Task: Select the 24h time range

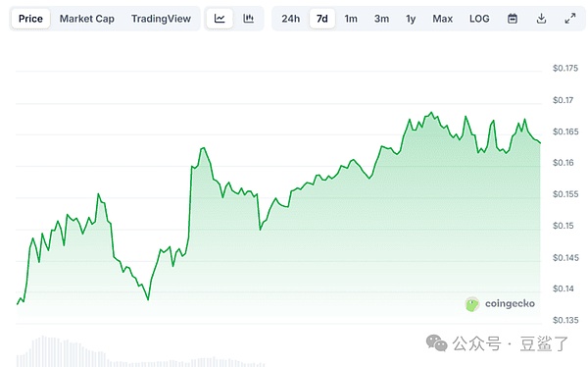Action: click(x=291, y=19)
